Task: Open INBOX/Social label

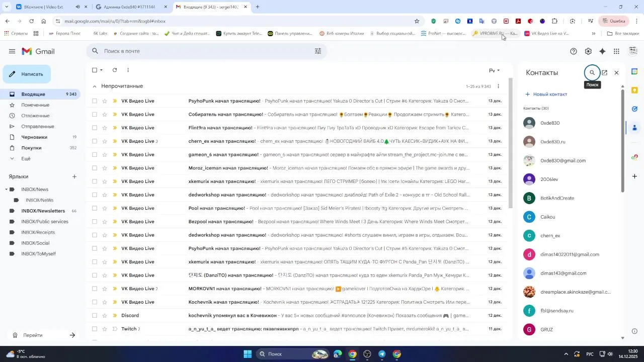Action: [35, 243]
